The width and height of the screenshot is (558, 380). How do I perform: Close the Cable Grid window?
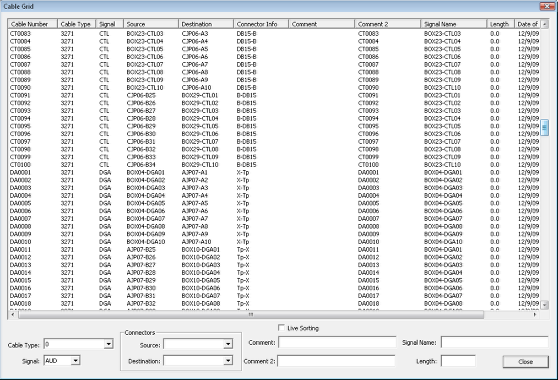click(x=547, y=6)
